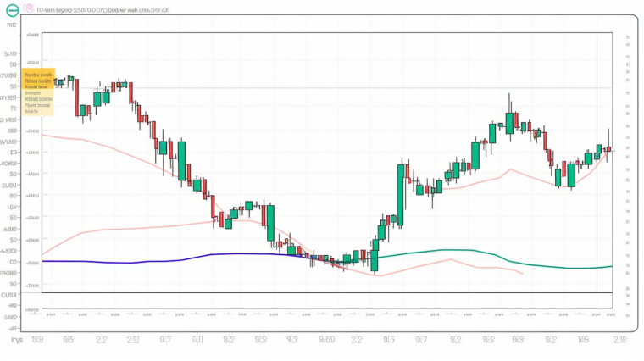This screenshot has width=644, height=361.
Task: Click the 'CLBS' label on the left axis
Action: pyautogui.click(x=9, y=294)
